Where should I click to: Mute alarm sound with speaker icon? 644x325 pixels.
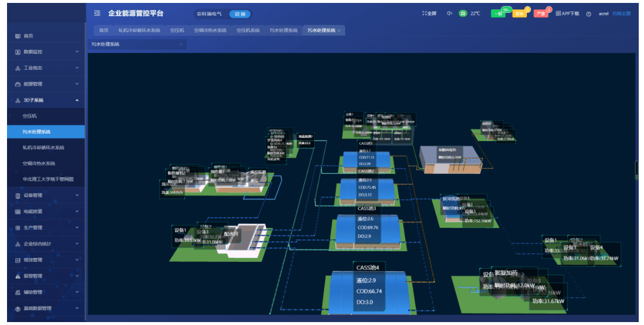[x=449, y=13]
